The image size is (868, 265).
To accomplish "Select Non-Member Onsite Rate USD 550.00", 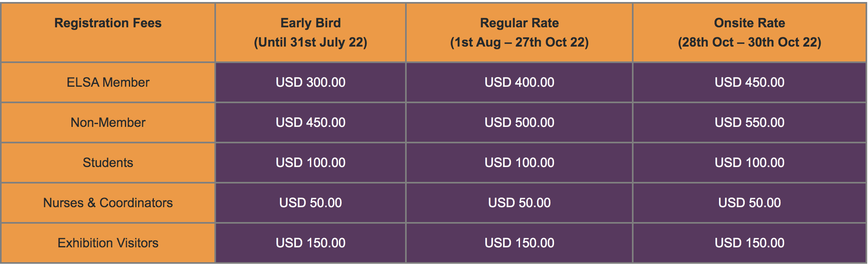I will pos(749,122).
